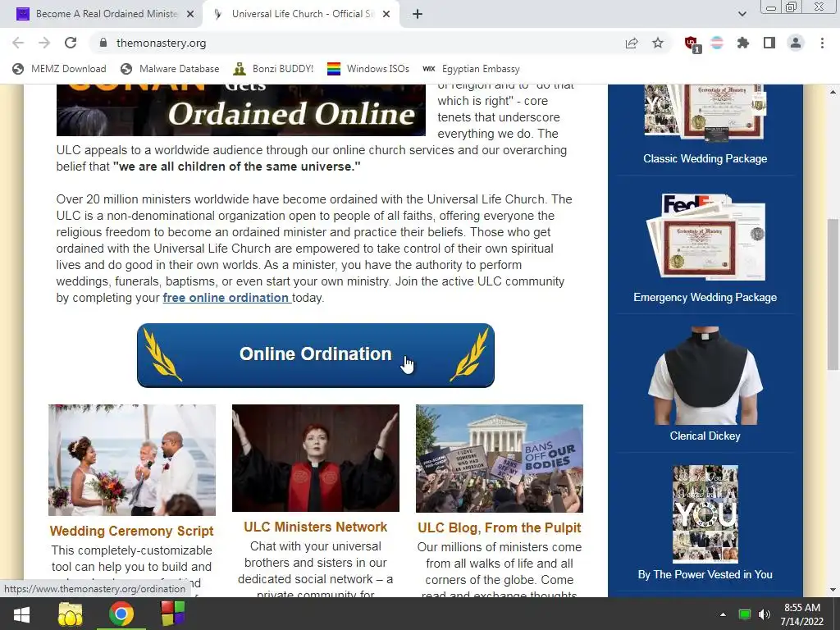The image size is (840, 630).
Task: Open the uBlock Origin extension icon
Action: point(692,44)
